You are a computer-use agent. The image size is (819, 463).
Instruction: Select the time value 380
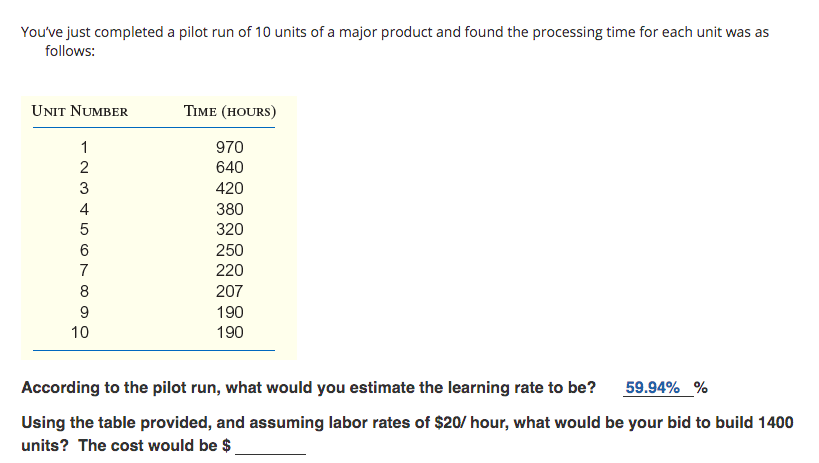point(230,209)
